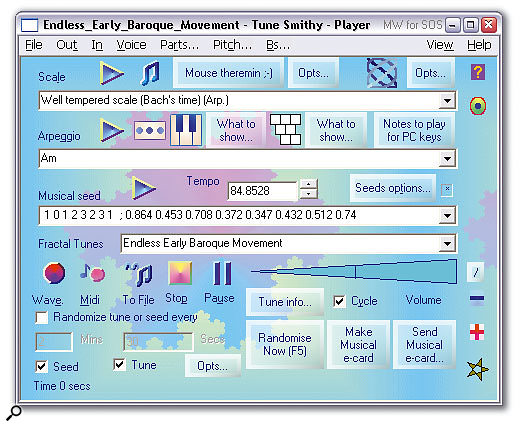The height and width of the screenshot is (427, 523).
Task: Click the Wave recording ball icon
Action: point(54,273)
